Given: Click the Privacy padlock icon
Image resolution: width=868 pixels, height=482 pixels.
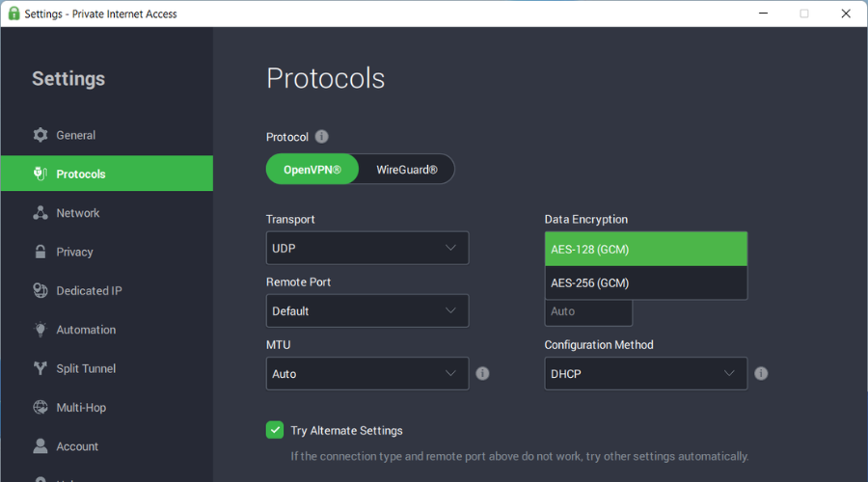Looking at the screenshot, I should coord(41,252).
